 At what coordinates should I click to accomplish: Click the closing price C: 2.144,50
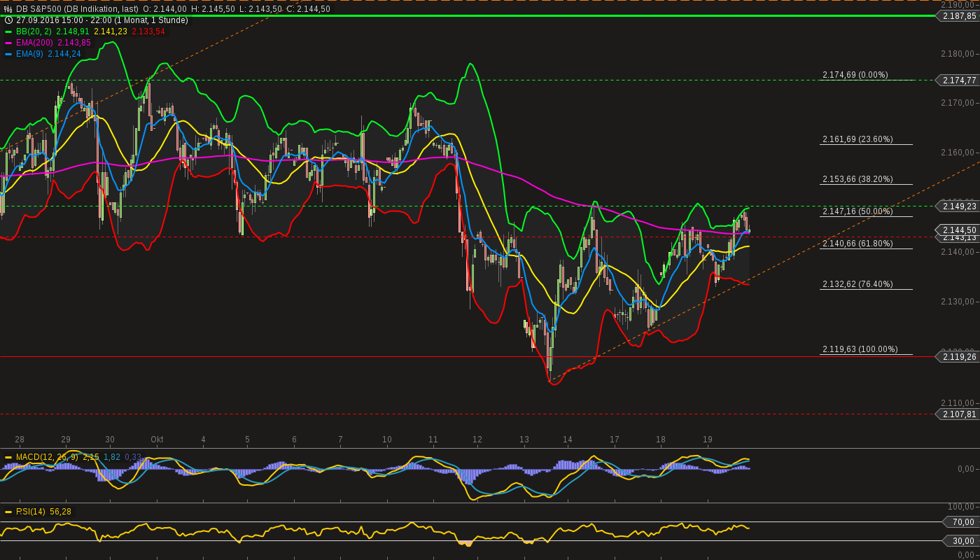tap(308, 9)
